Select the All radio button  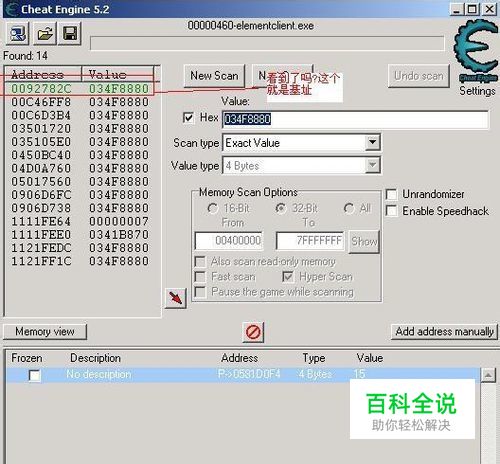349,209
